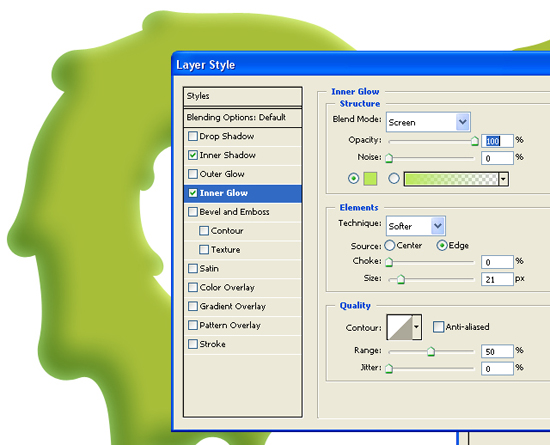Click the solid green glow color swatch
This screenshot has width=550, height=445.
coord(370,179)
